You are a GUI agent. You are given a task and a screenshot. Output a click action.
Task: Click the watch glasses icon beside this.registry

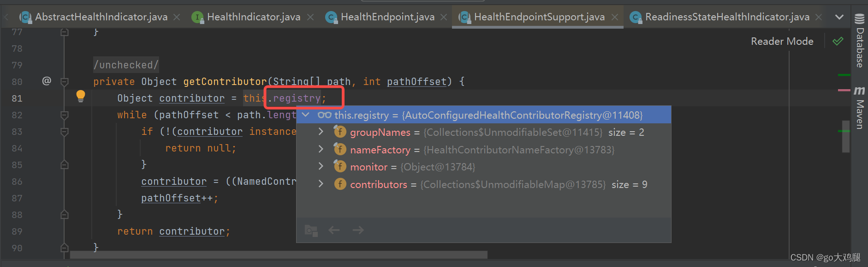tap(325, 115)
